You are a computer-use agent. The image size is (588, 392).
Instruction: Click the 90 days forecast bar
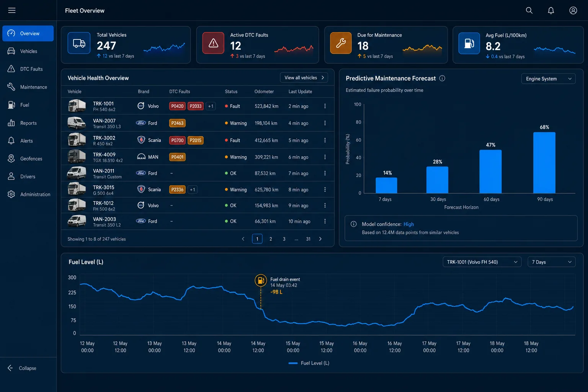click(x=544, y=163)
